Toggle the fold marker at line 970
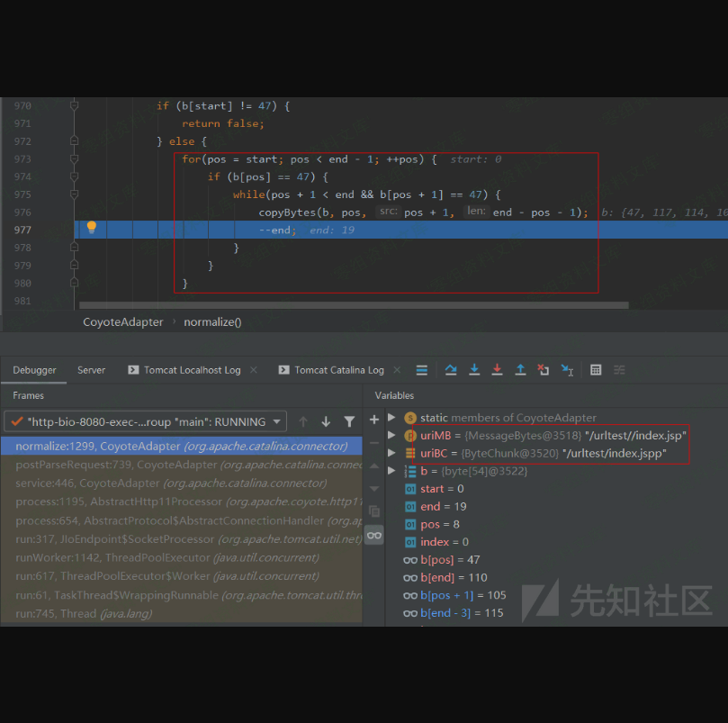The width and height of the screenshot is (728, 723). [x=75, y=106]
